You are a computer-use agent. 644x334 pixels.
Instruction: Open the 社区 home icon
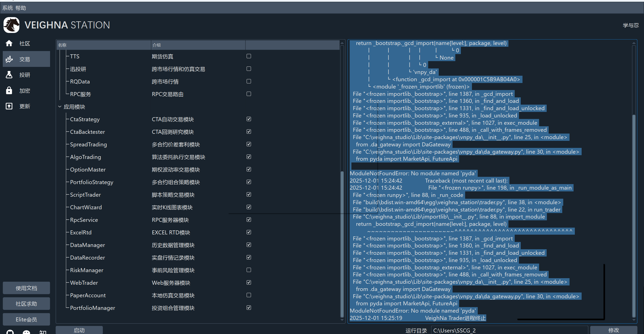click(9, 44)
